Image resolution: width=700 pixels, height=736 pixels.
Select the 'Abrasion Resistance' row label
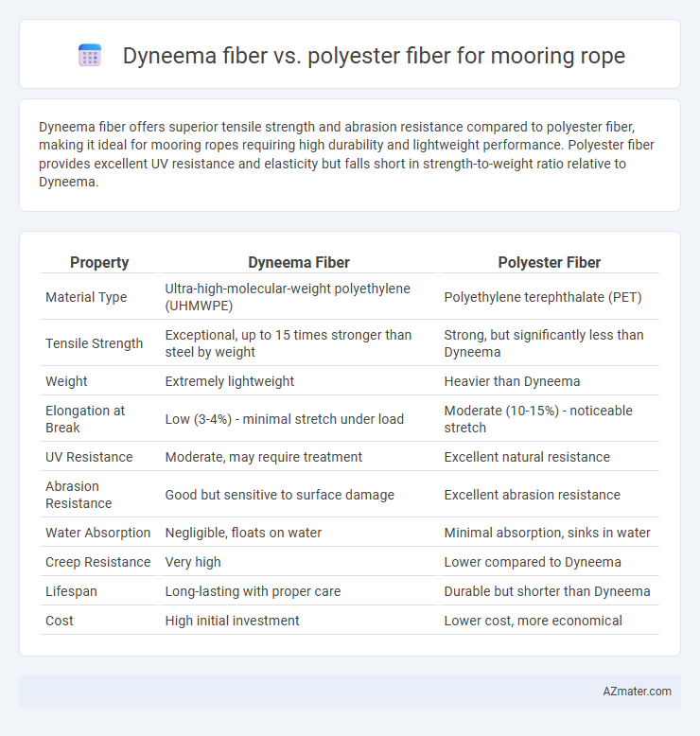point(79,495)
